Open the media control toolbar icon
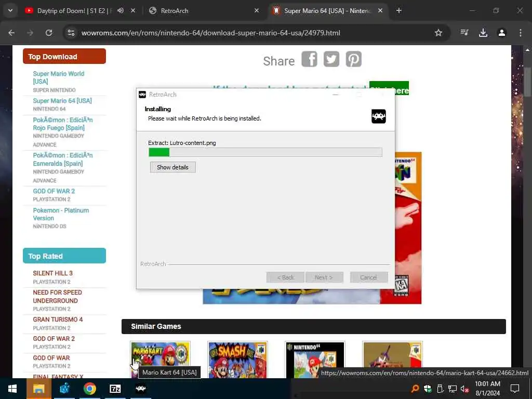 coord(464,33)
